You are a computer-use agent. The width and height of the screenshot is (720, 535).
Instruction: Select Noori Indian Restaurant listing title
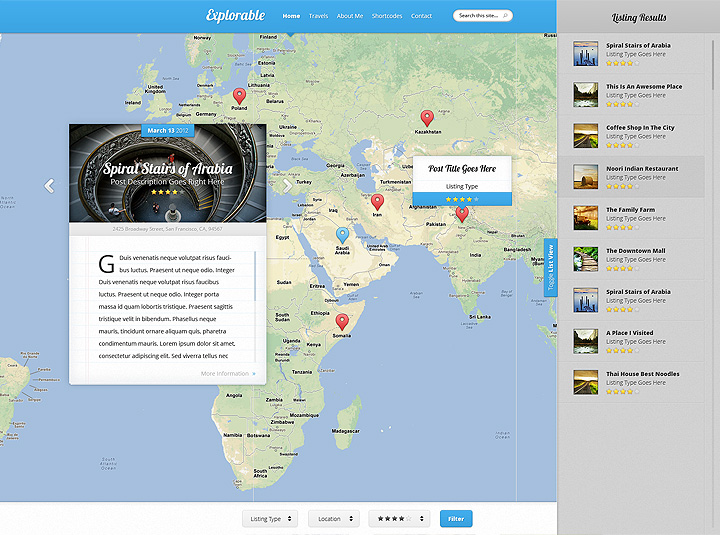[642, 169]
